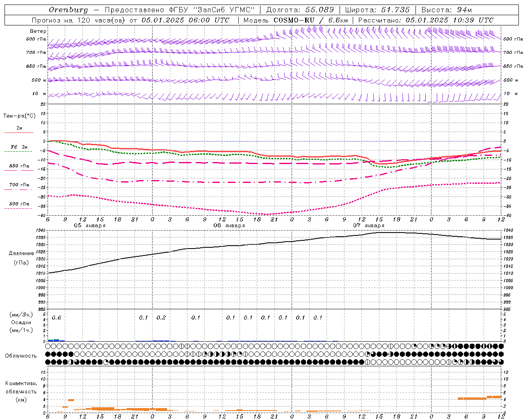Click the "Облачность" cloud cover label
This screenshot has height=420, width=525.
21,356
